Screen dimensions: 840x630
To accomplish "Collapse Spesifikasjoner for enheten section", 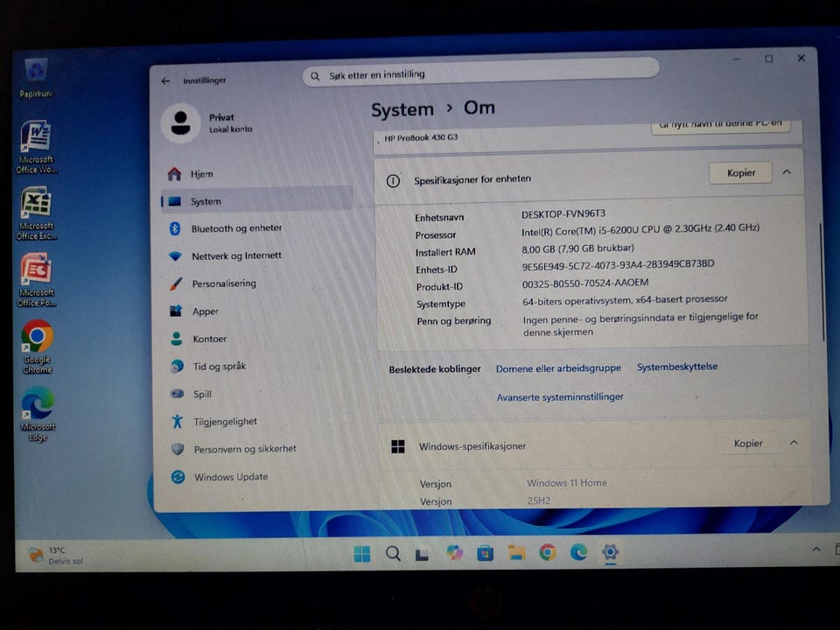I will [x=787, y=172].
